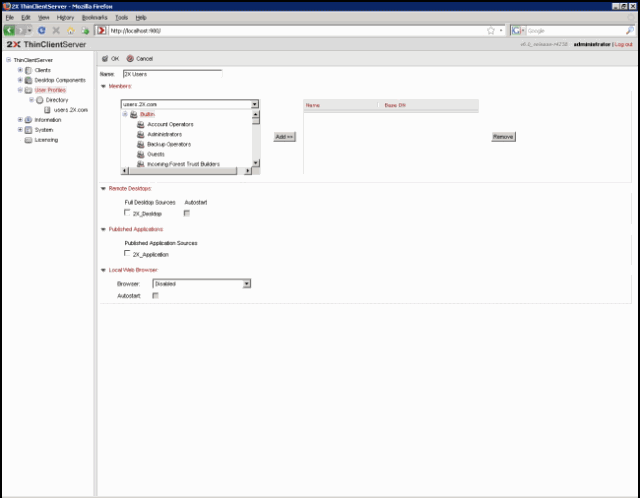Screen dimensions: 640x498
Task: Sort by the Name column header
Action: (313, 105)
